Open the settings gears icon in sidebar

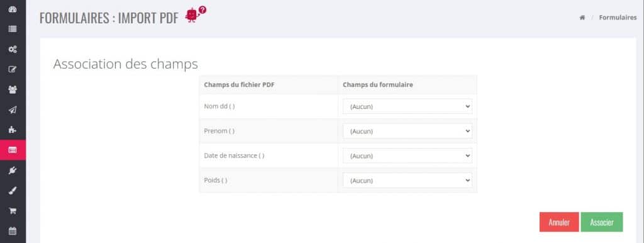tap(13, 49)
